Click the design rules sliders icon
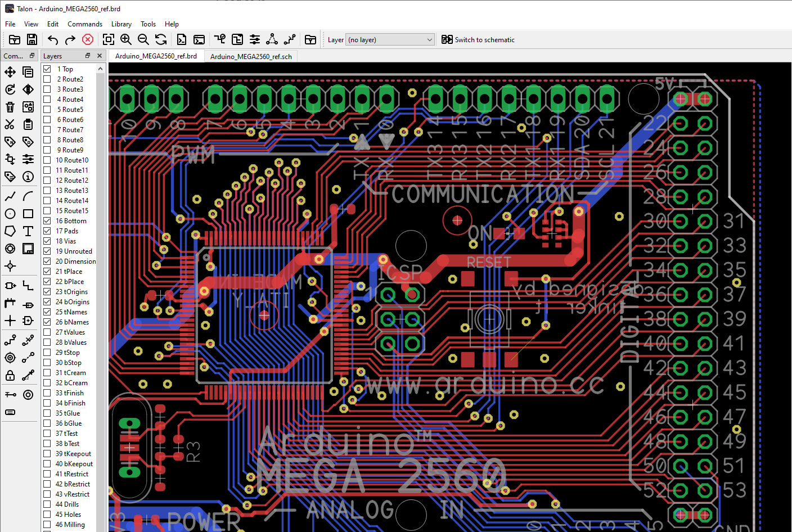This screenshot has height=532, width=792. (x=255, y=39)
